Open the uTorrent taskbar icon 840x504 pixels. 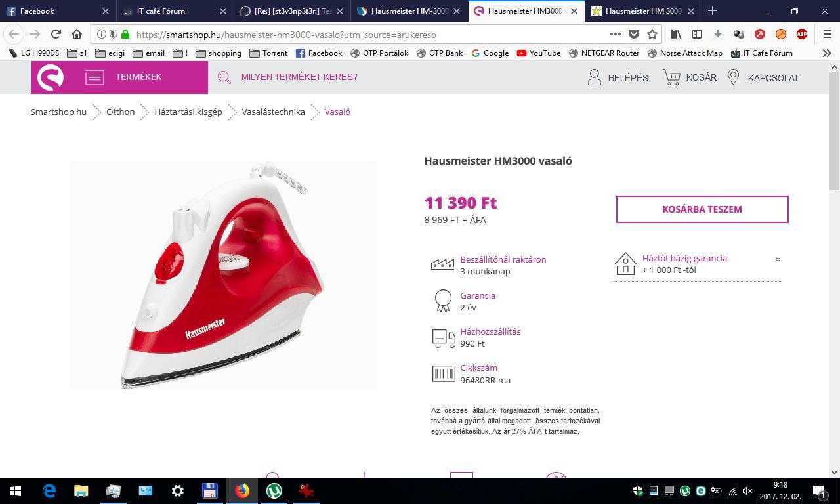(x=274, y=491)
